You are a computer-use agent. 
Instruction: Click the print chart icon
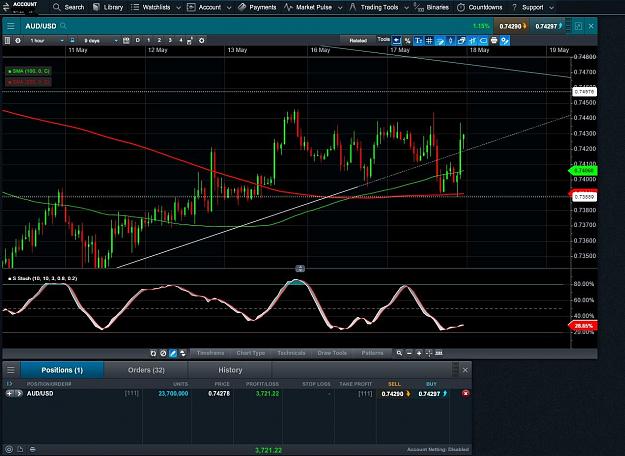pyautogui.click(x=494, y=40)
